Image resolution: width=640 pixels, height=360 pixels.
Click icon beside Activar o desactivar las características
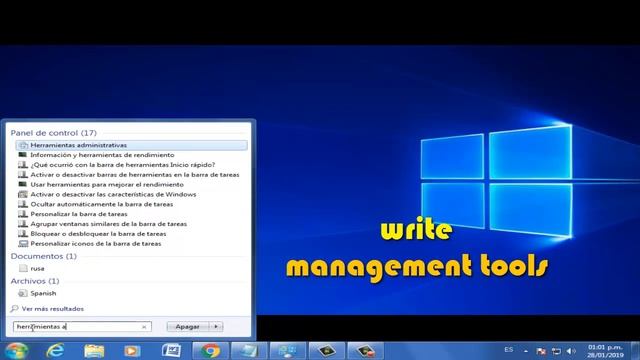pyautogui.click(x=23, y=194)
